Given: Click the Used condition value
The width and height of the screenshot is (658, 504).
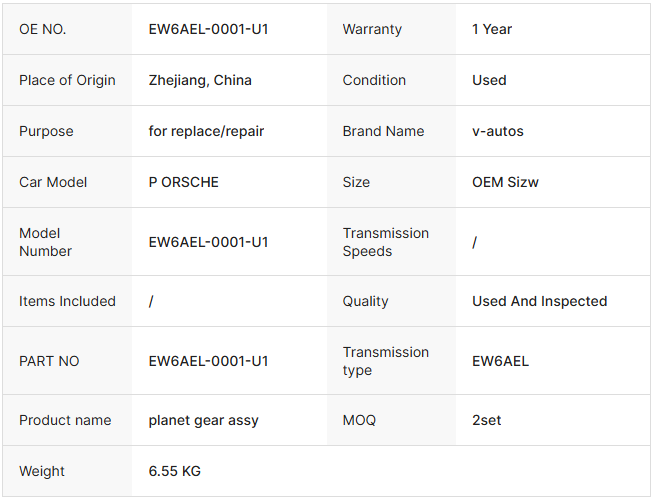Looking at the screenshot, I should [x=489, y=80].
